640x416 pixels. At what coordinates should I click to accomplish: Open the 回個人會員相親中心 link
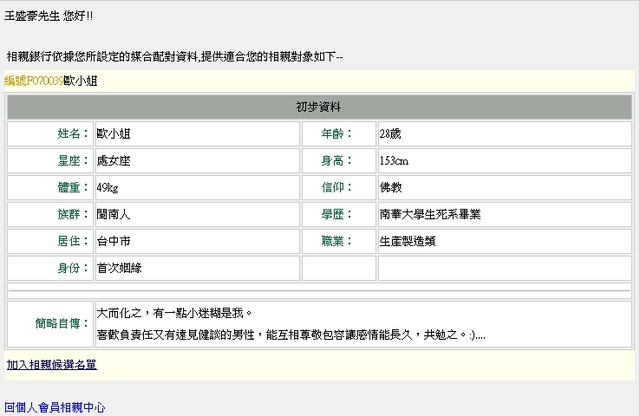pyautogui.click(x=54, y=408)
